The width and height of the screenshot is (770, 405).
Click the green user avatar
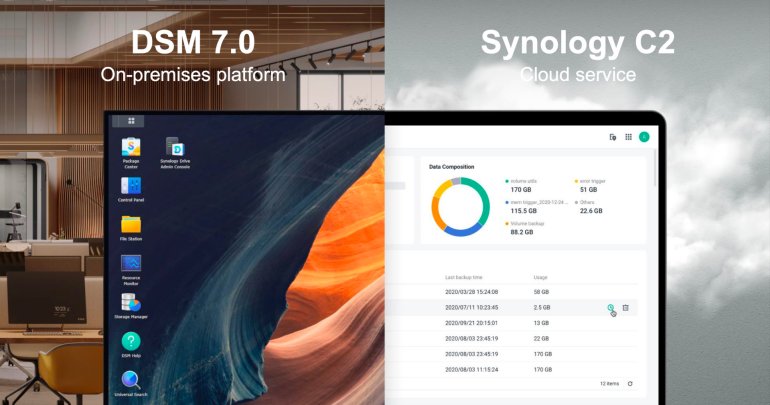[x=644, y=137]
